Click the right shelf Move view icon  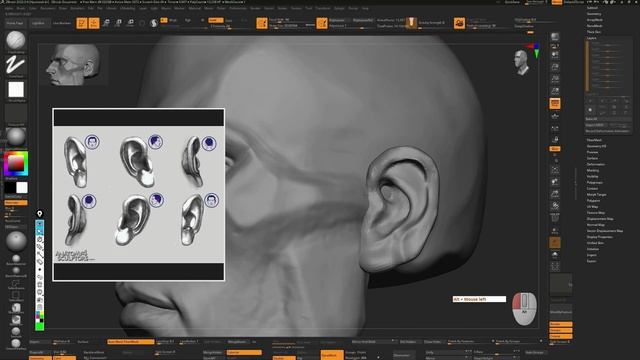[x=555, y=182]
